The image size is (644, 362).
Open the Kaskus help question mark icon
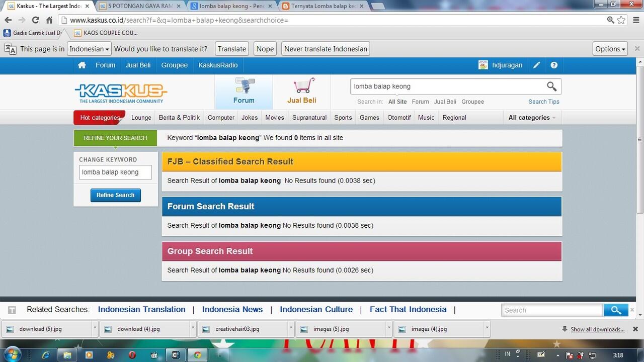coord(554,65)
